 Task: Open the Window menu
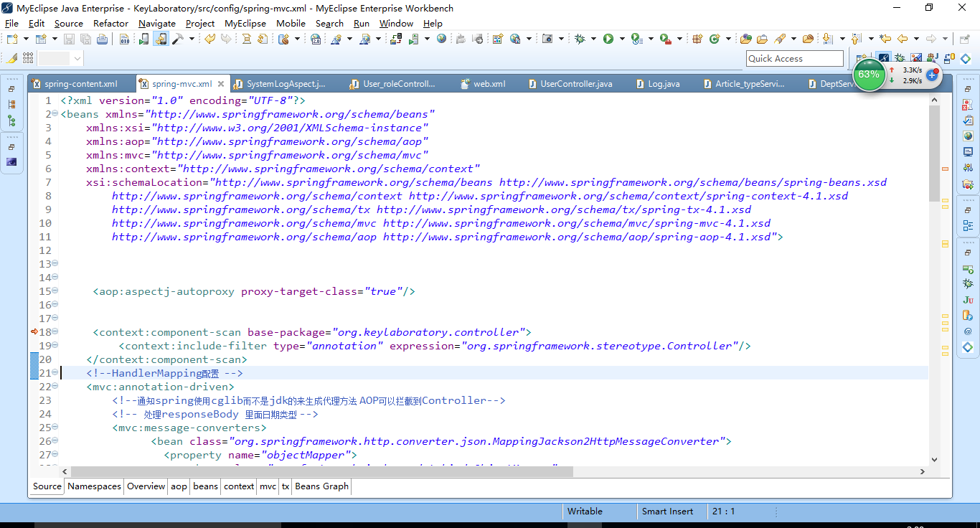coord(396,23)
